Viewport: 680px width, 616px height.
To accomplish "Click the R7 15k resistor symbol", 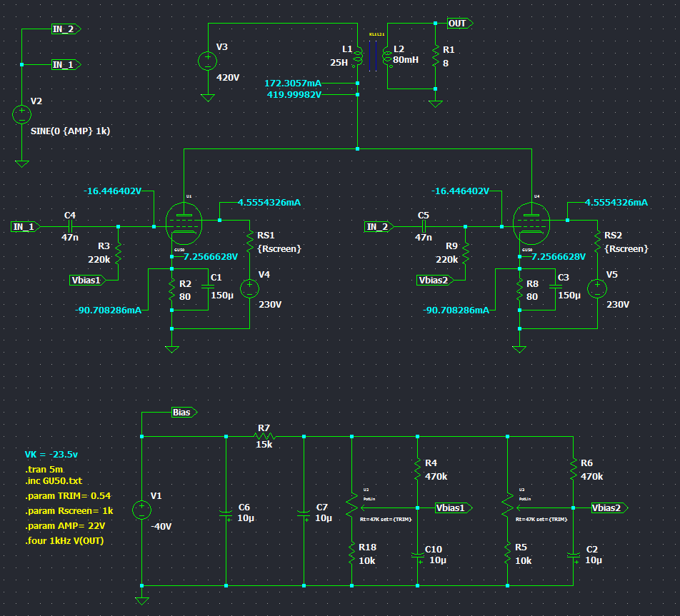I will [x=264, y=436].
